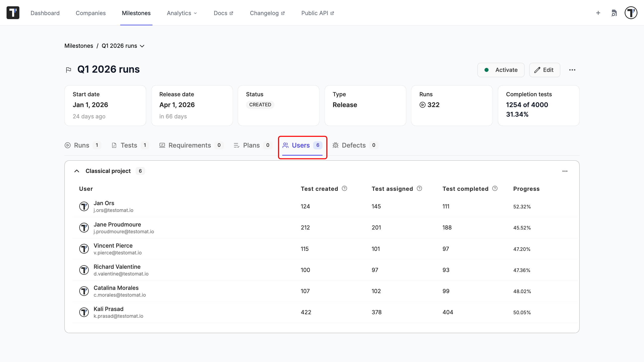The width and height of the screenshot is (644, 362).
Task: Click the email v.pierce@testomat.io
Action: (117, 253)
